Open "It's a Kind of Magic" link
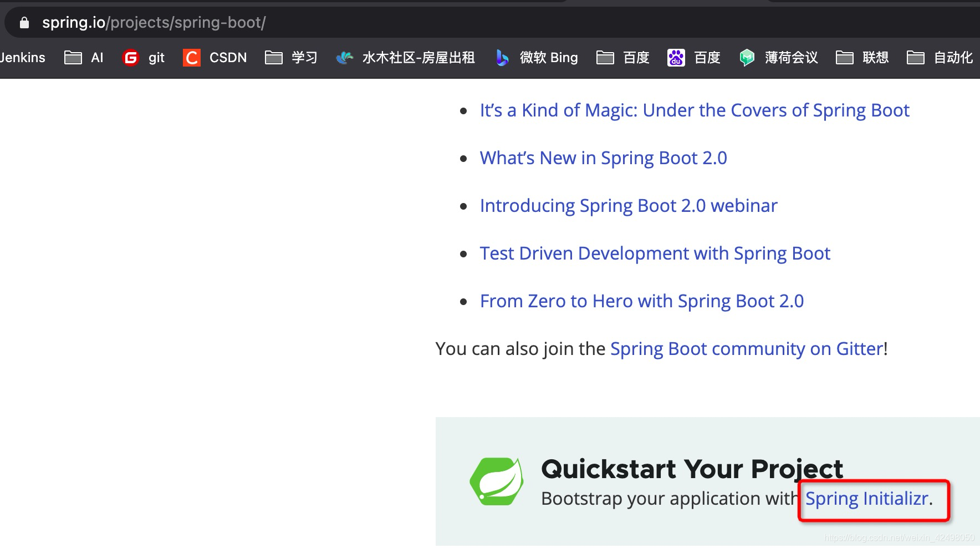980x548 pixels. click(x=695, y=110)
